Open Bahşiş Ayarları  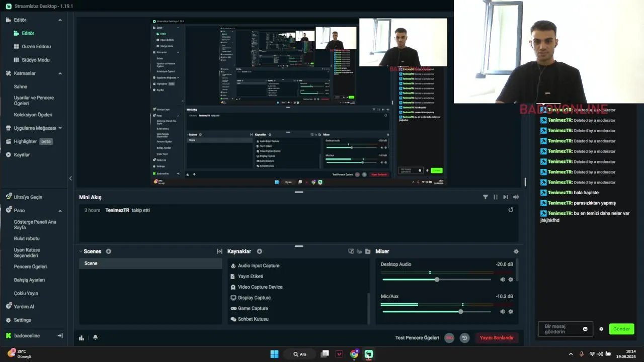[29, 280]
